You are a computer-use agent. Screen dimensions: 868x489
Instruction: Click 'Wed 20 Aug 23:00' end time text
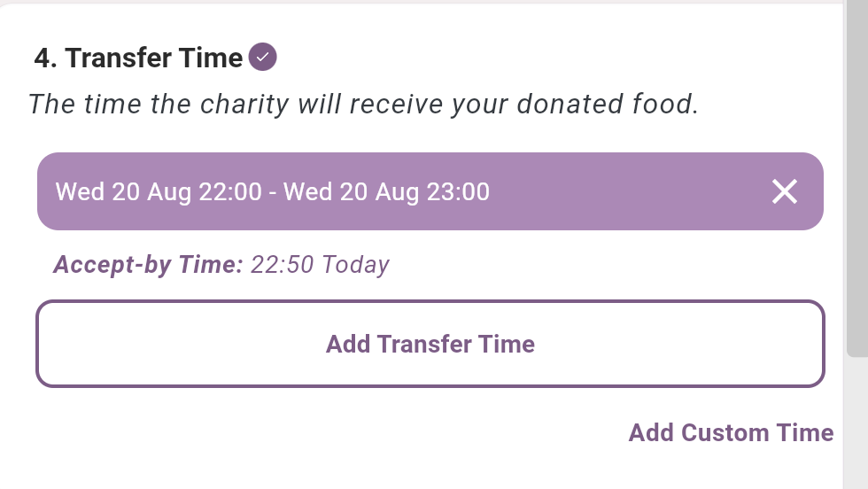(x=387, y=191)
